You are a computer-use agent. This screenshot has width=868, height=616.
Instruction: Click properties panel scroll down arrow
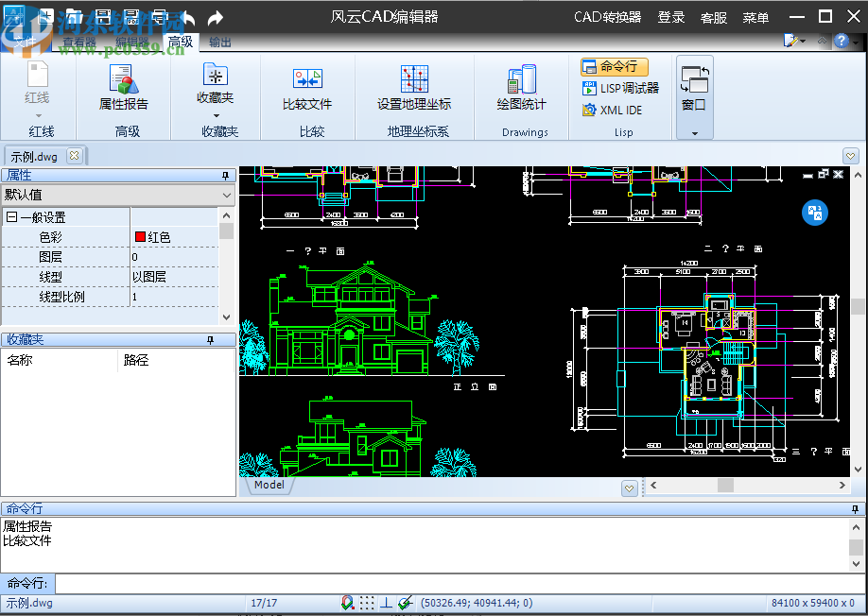(x=226, y=317)
